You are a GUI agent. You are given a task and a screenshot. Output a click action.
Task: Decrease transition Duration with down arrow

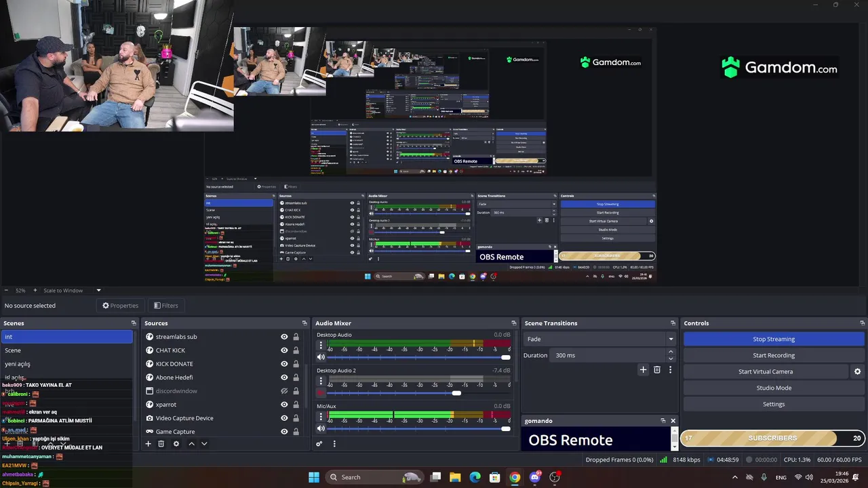tap(671, 359)
